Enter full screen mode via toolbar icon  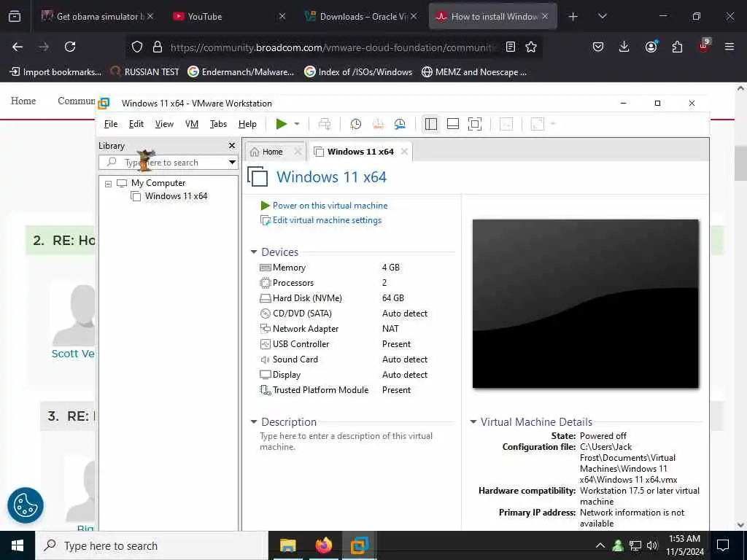(x=475, y=124)
